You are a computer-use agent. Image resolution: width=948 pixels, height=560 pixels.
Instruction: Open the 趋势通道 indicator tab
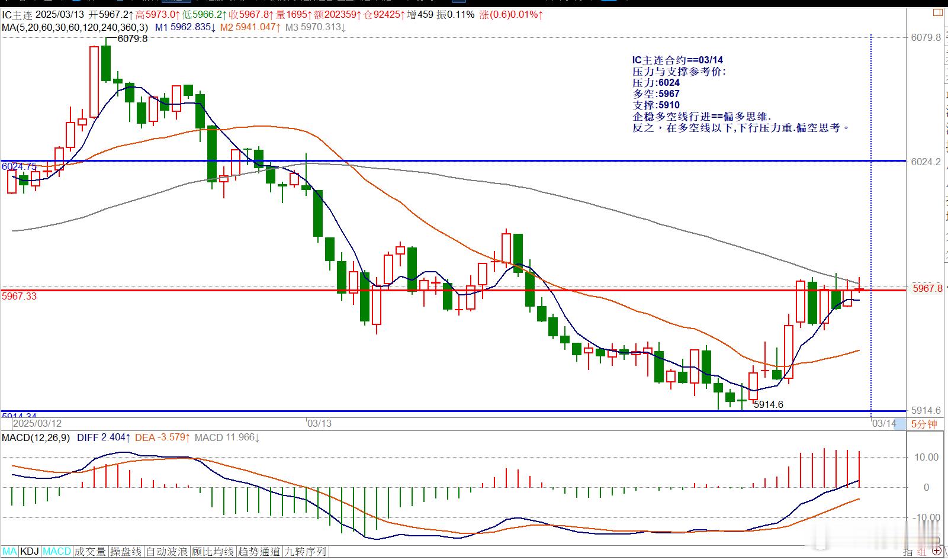(x=259, y=552)
